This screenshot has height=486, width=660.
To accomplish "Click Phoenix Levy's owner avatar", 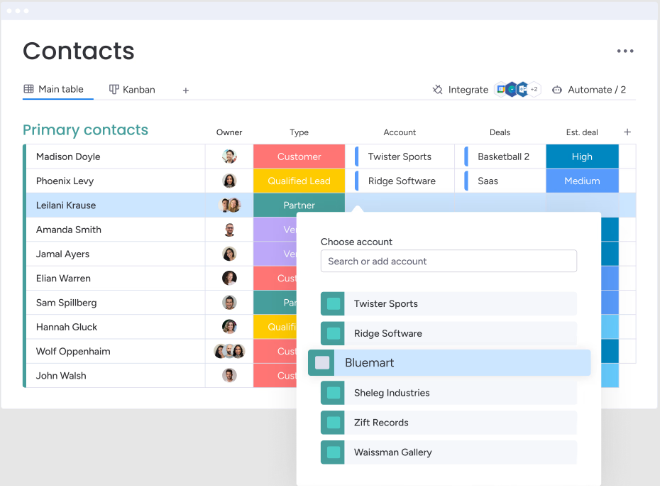I will click(x=229, y=181).
